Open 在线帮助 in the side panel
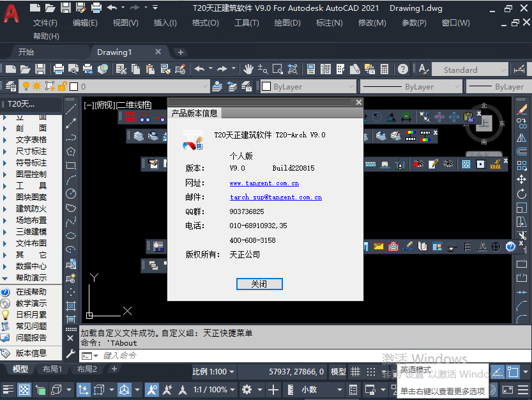The height and width of the screenshot is (400, 532). pyautogui.click(x=31, y=291)
